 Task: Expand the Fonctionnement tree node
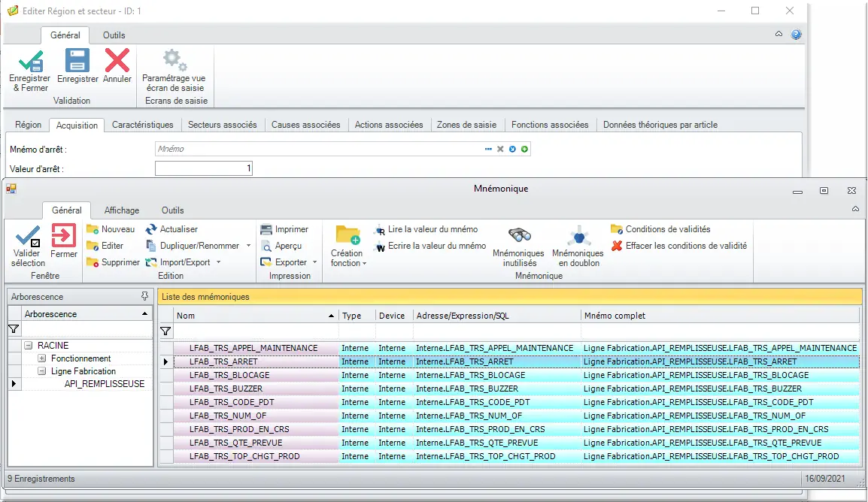click(41, 358)
